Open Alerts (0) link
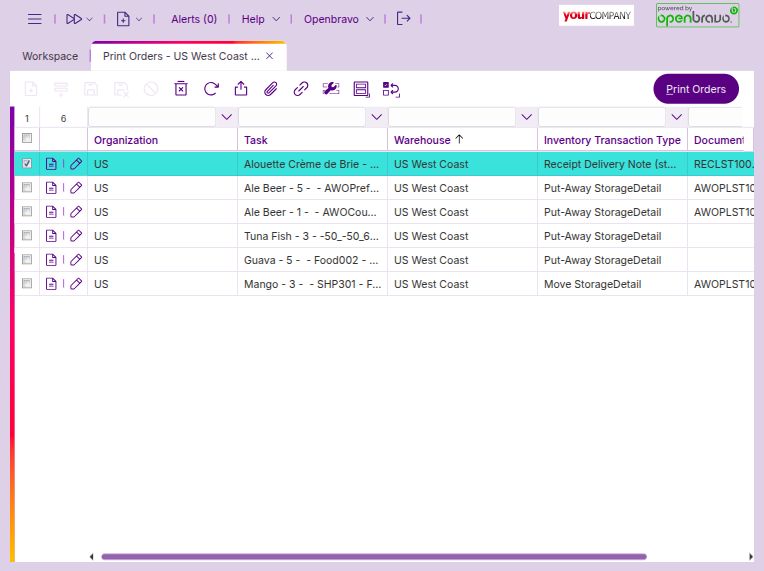Image resolution: width=764 pixels, height=571 pixels. pyautogui.click(x=194, y=19)
